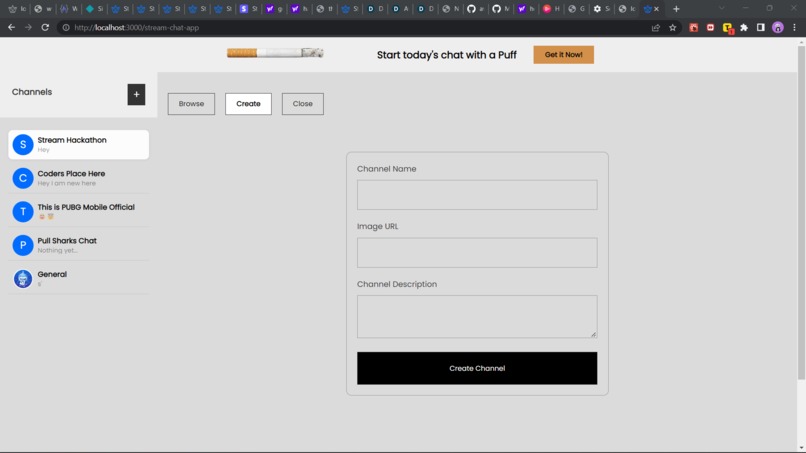This screenshot has height=453, width=806.
Task: Open the Stream Hackathon channel
Action: pyautogui.click(x=79, y=144)
